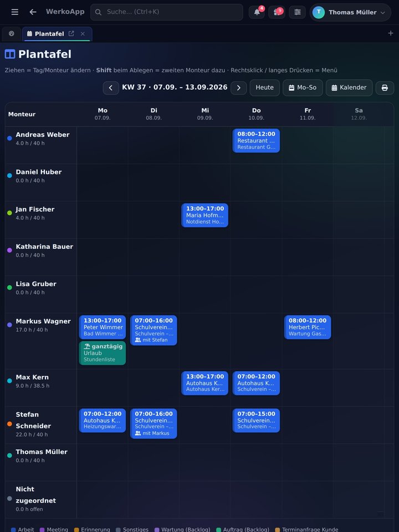Open Jan Fischer's Maria Hofm… Wednesday job
Screen dimensions: 399x532
205,215
